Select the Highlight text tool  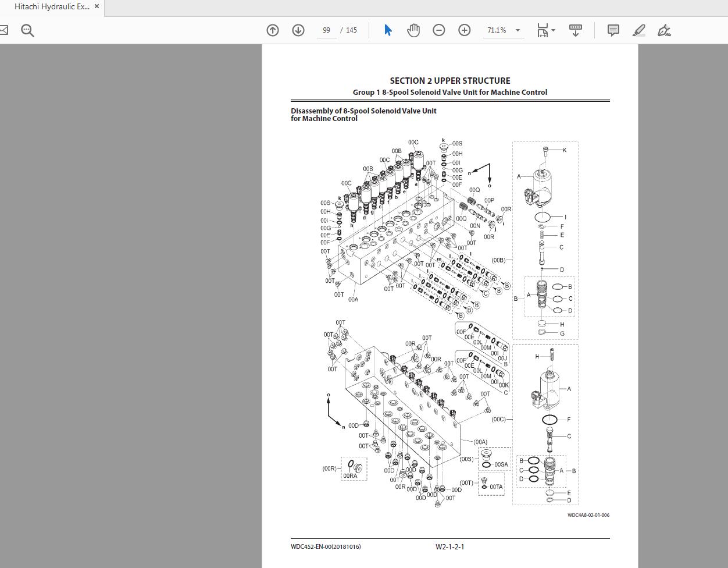pyautogui.click(x=638, y=30)
